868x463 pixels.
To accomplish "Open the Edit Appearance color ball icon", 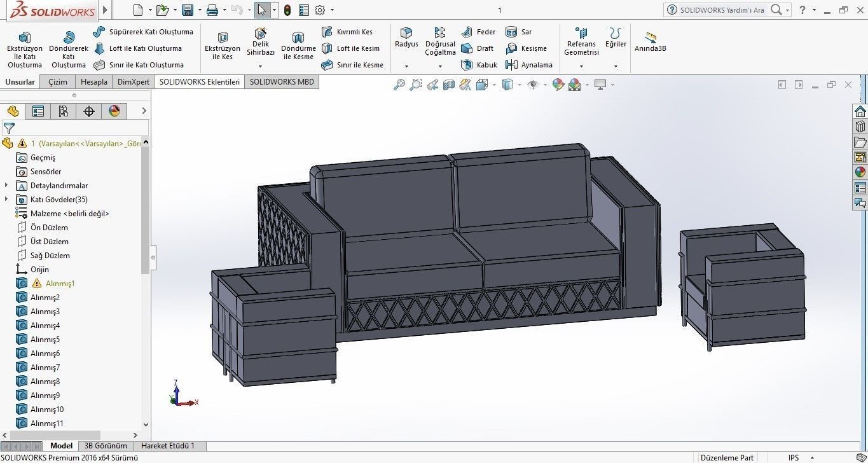I will pyautogui.click(x=558, y=85).
